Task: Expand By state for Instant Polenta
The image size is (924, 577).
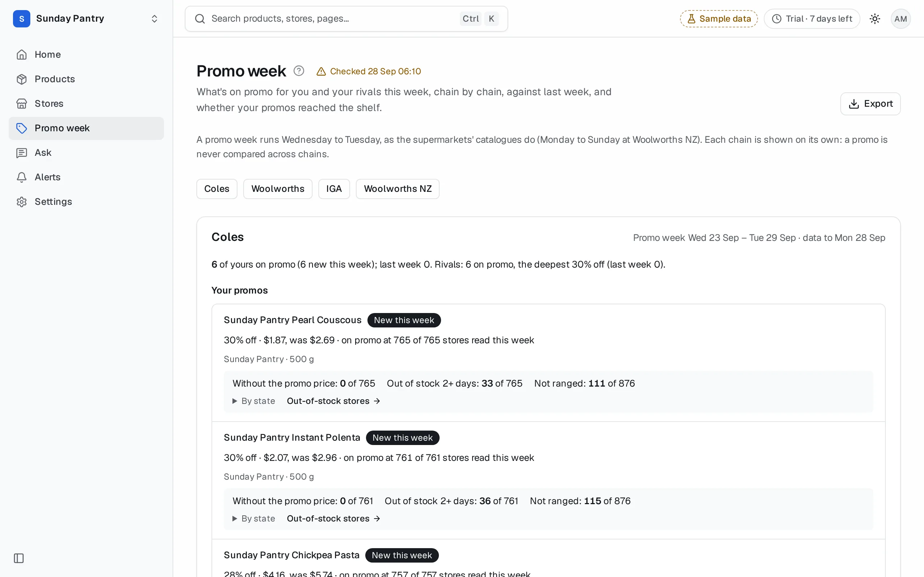Action: (x=254, y=519)
